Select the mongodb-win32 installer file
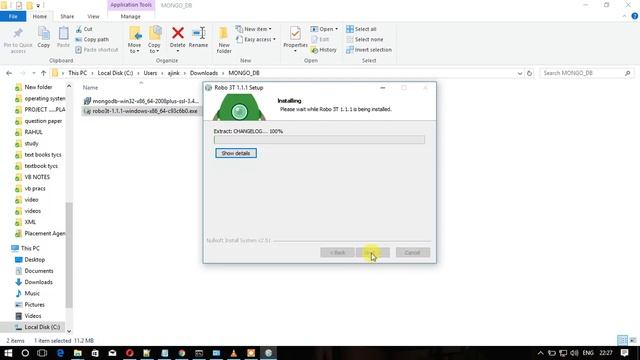640x360 pixels. click(x=141, y=101)
